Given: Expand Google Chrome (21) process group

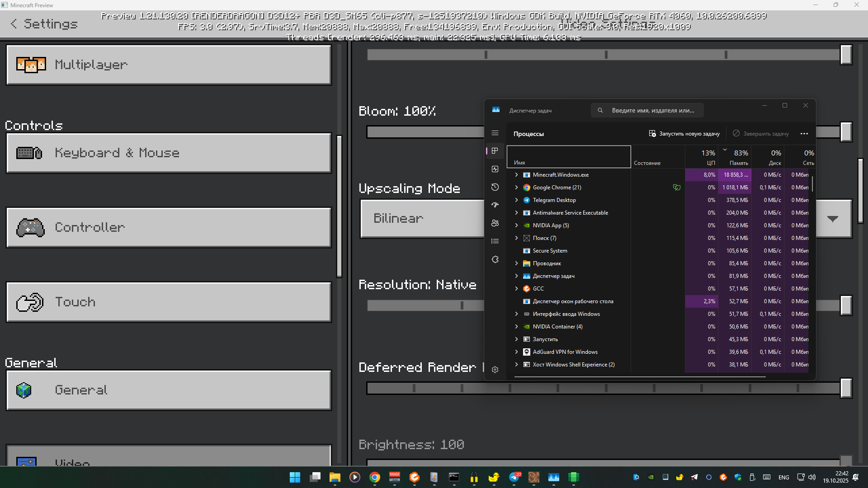Looking at the screenshot, I should coord(516,187).
